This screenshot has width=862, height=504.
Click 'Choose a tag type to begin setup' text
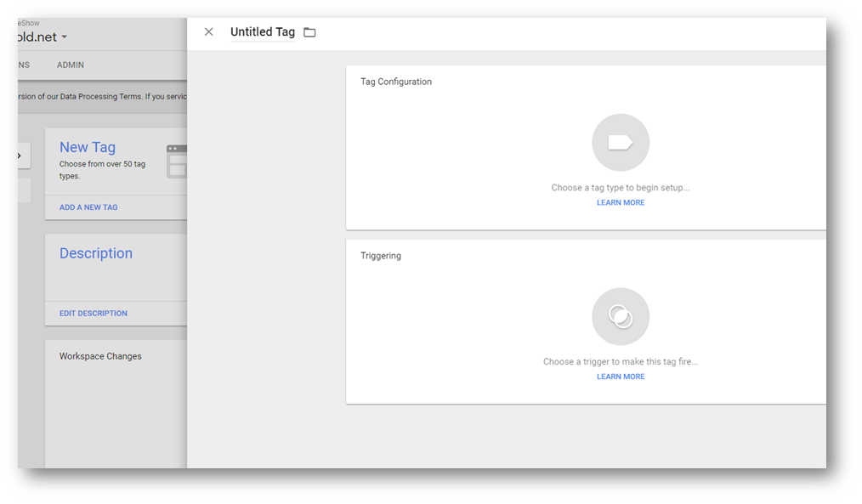pyautogui.click(x=621, y=188)
